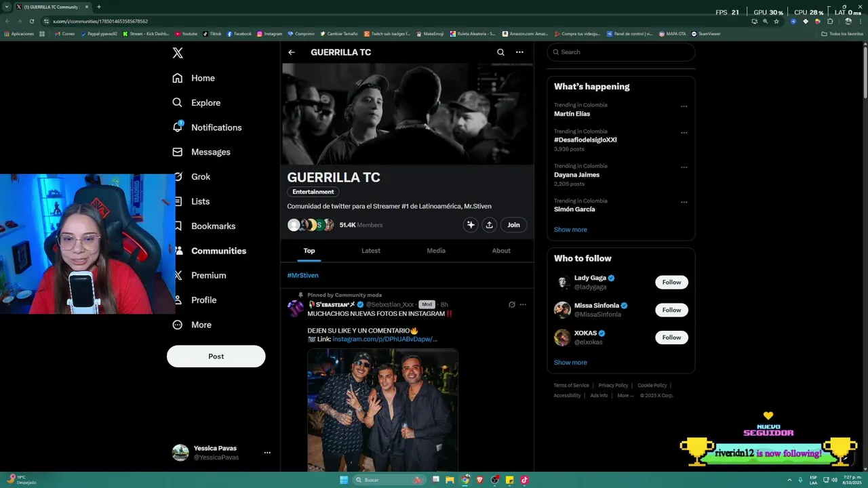Search within the GUERRILLA TC community
The image size is (868, 488).
click(x=500, y=52)
